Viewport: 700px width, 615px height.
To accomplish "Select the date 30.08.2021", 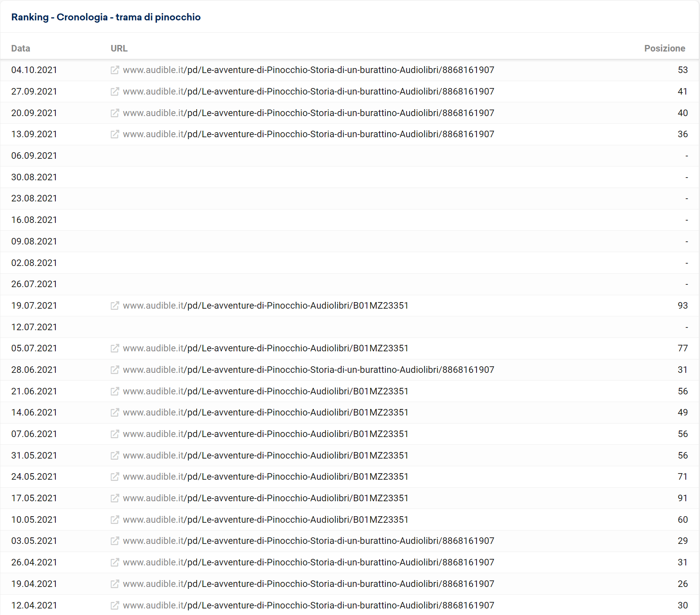I will click(x=34, y=177).
